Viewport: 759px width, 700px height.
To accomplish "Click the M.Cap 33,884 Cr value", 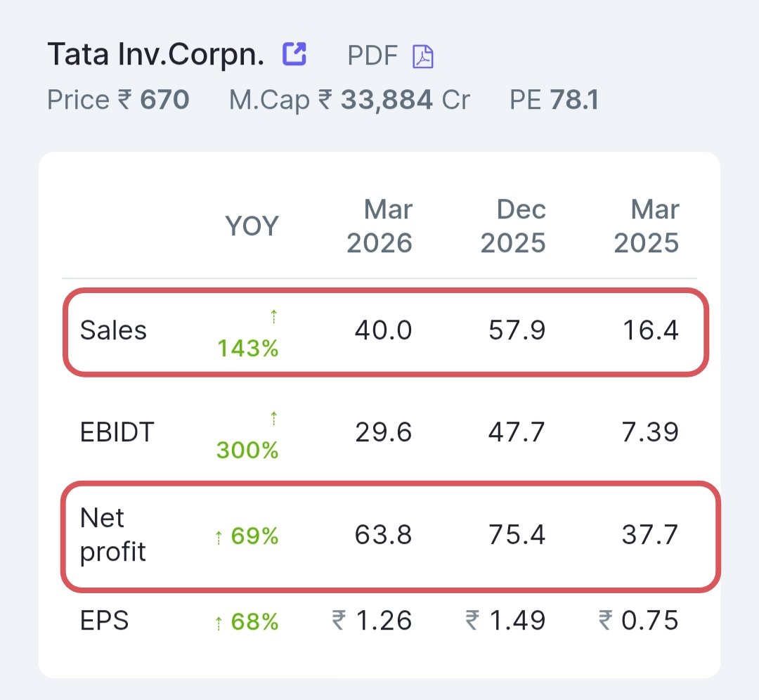I will click(349, 101).
